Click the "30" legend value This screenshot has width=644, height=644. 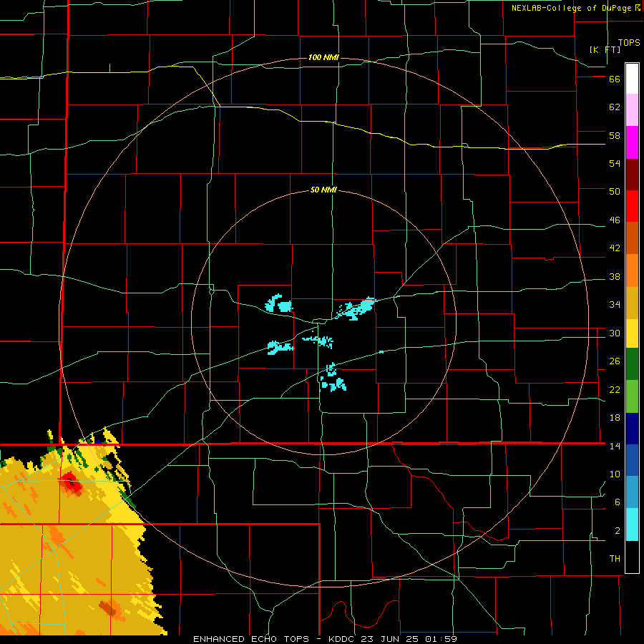(x=615, y=333)
